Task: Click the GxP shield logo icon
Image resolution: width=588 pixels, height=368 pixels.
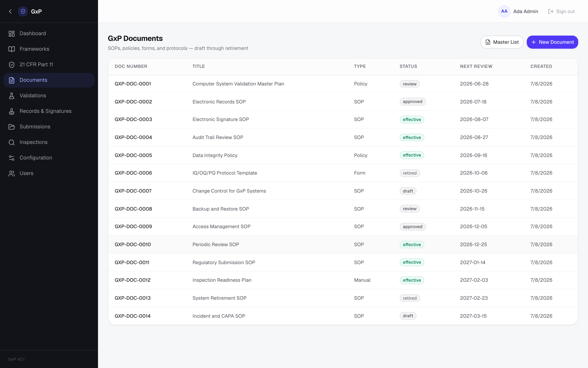Action: [23, 11]
